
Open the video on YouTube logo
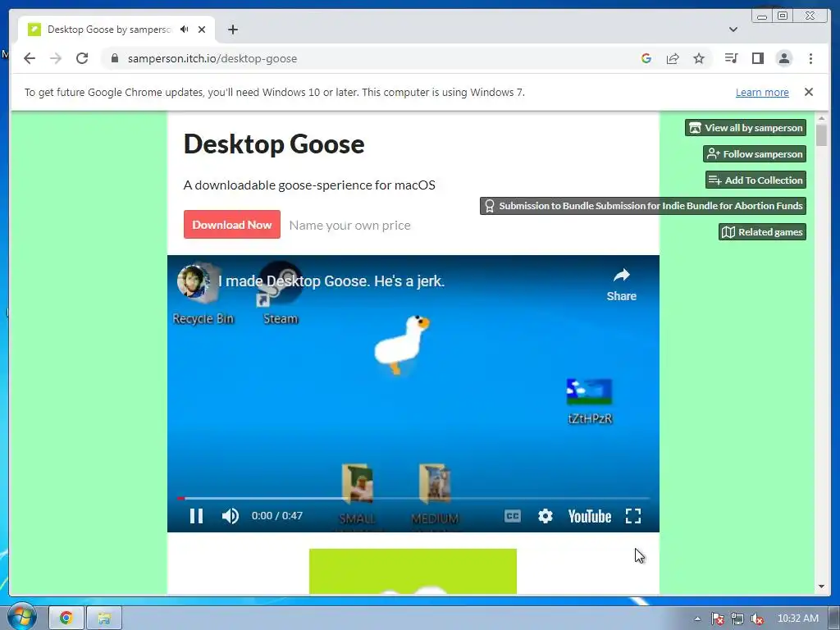589,516
